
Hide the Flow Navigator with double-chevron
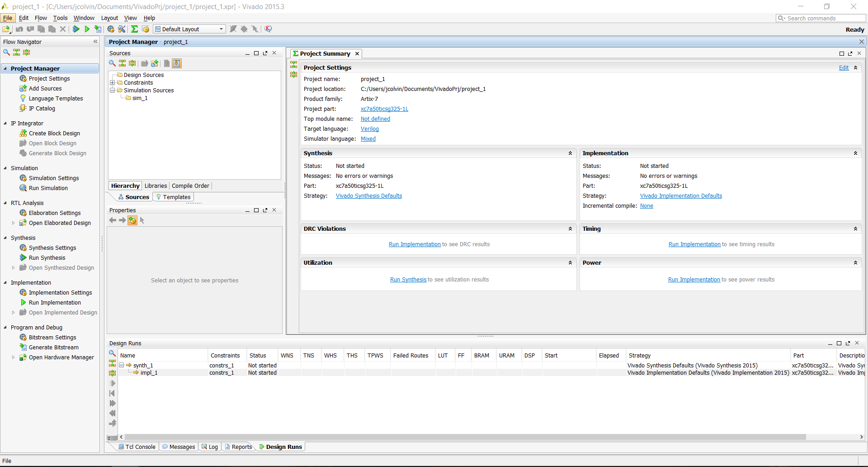click(x=95, y=42)
